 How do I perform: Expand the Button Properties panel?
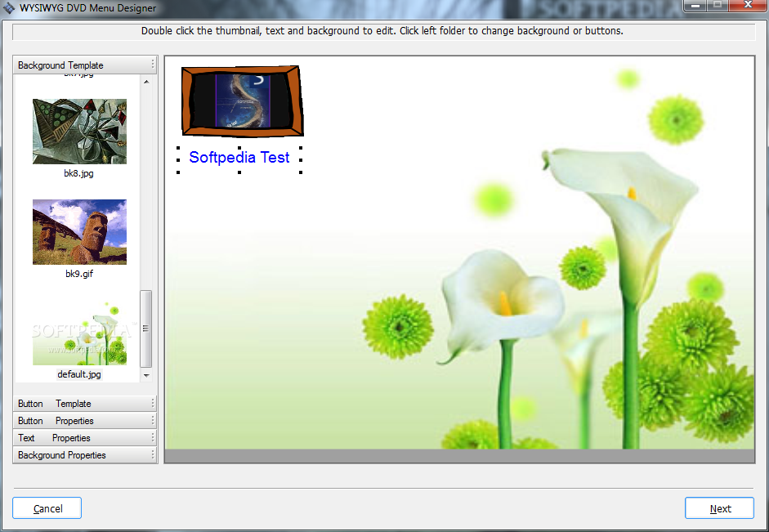(85, 421)
